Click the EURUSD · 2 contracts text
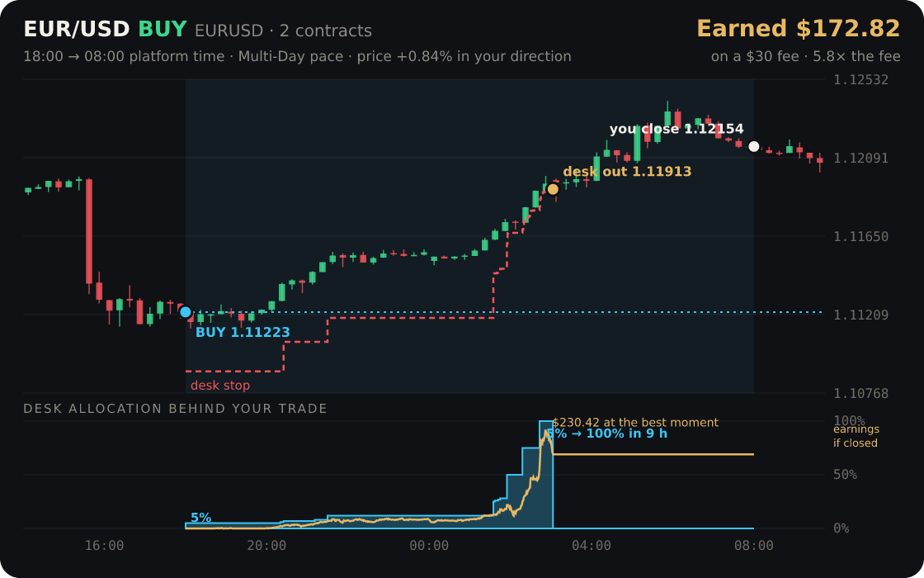The image size is (924, 578). tap(284, 31)
